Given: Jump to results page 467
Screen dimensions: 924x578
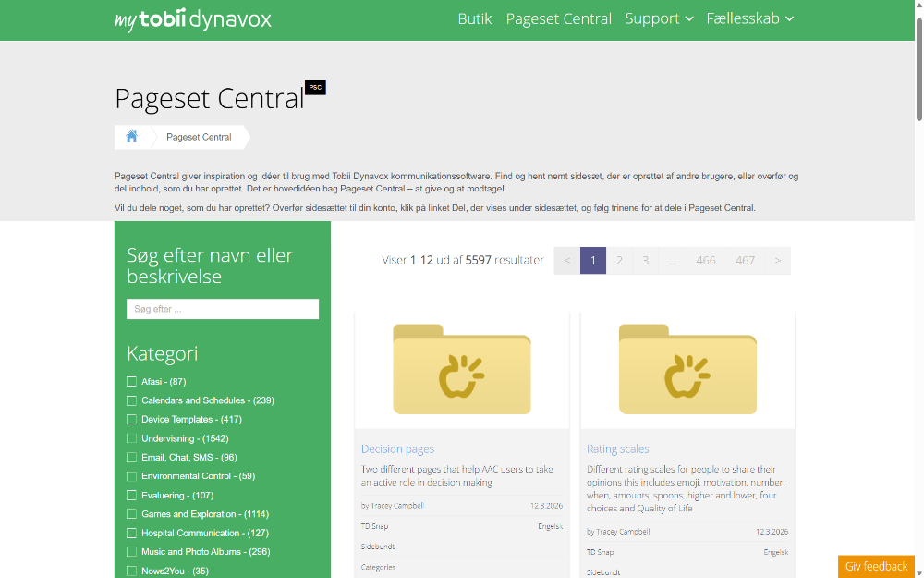Looking at the screenshot, I should pos(745,261).
